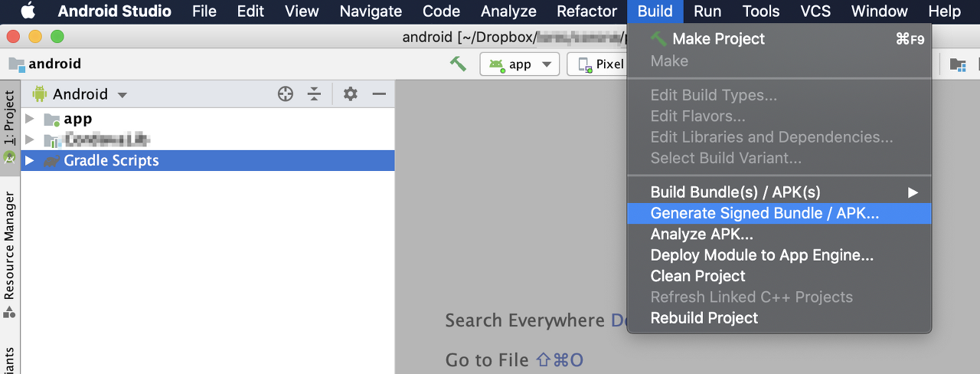Image resolution: width=980 pixels, height=374 pixels.
Task: Click the Go to File hint text
Action: click(x=514, y=360)
